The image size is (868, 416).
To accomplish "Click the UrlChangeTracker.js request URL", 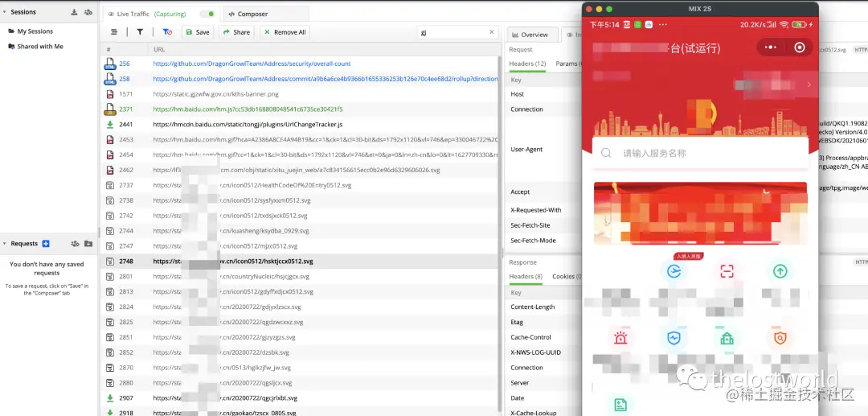I will tap(248, 125).
